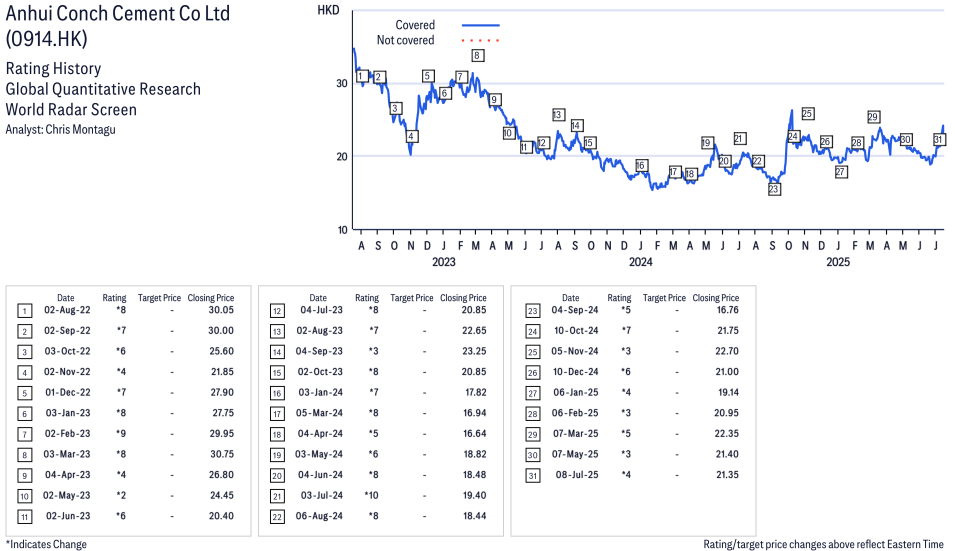Click date 02-Aug-22 in first table
This screenshot has width=955, height=551.
(67, 310)
